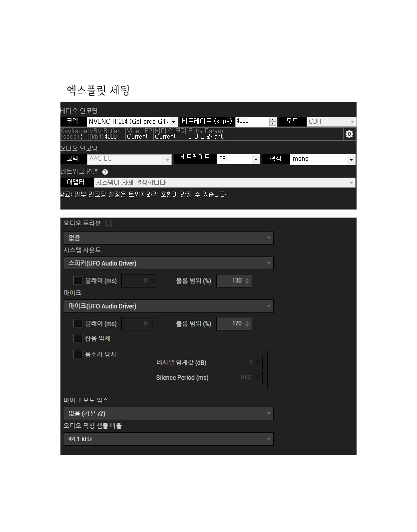Click the 비디오 인코딩 section label
This screenshot has width=417, height=532.
(x=79, y=111)
